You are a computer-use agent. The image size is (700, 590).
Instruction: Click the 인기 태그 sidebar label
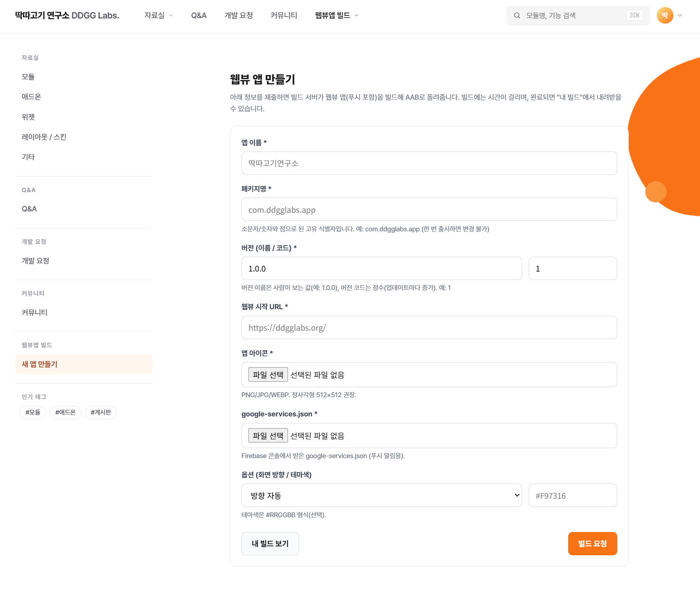(x=34, y=397)
